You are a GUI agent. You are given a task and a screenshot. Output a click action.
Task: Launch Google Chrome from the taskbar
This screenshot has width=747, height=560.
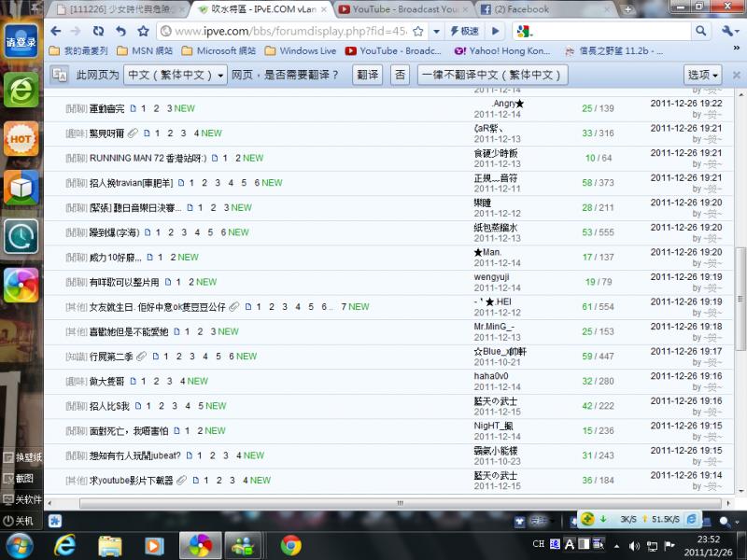coord(290,545)
